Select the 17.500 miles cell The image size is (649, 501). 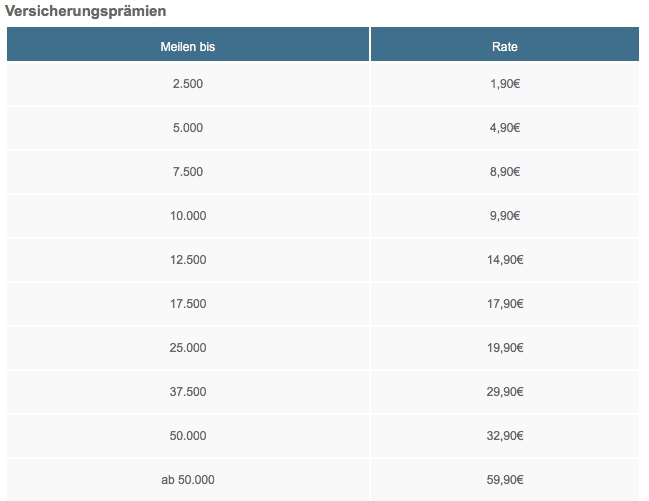(188, 304)
